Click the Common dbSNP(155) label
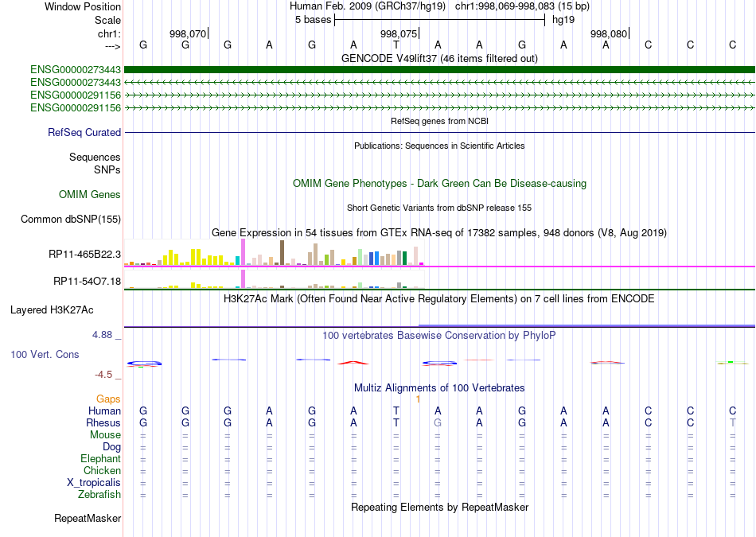This screenshot has height=537, width=756. 71,220
